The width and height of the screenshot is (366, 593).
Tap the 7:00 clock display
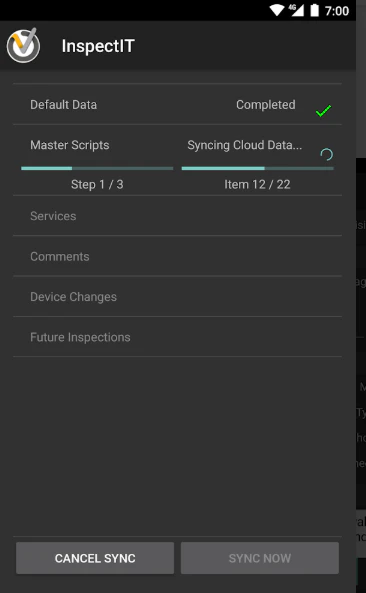coord(337,11)
